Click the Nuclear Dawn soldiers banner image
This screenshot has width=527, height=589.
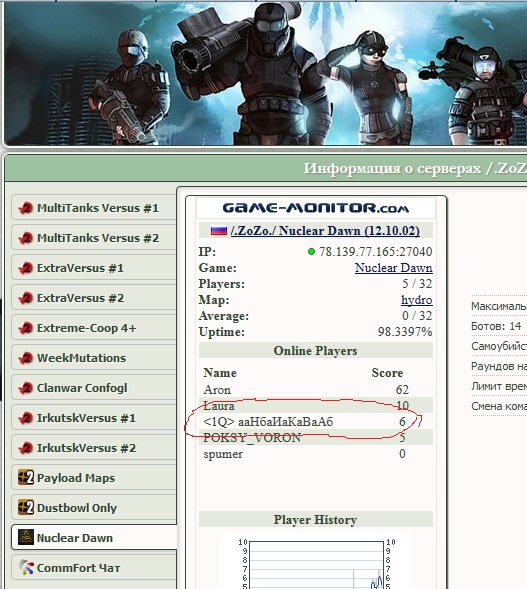[x=265, y=73]
